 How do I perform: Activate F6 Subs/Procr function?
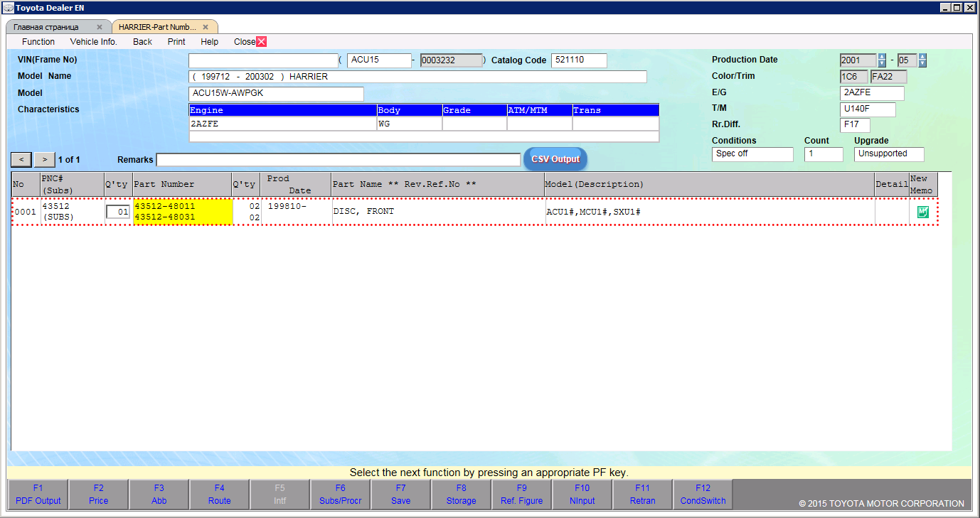(x=340, y=494)
